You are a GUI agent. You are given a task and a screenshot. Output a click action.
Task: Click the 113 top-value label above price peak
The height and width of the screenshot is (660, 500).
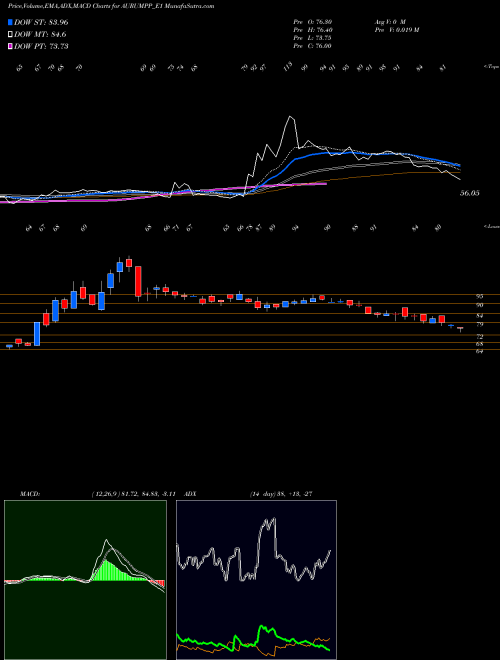click(x=288, y=67)
